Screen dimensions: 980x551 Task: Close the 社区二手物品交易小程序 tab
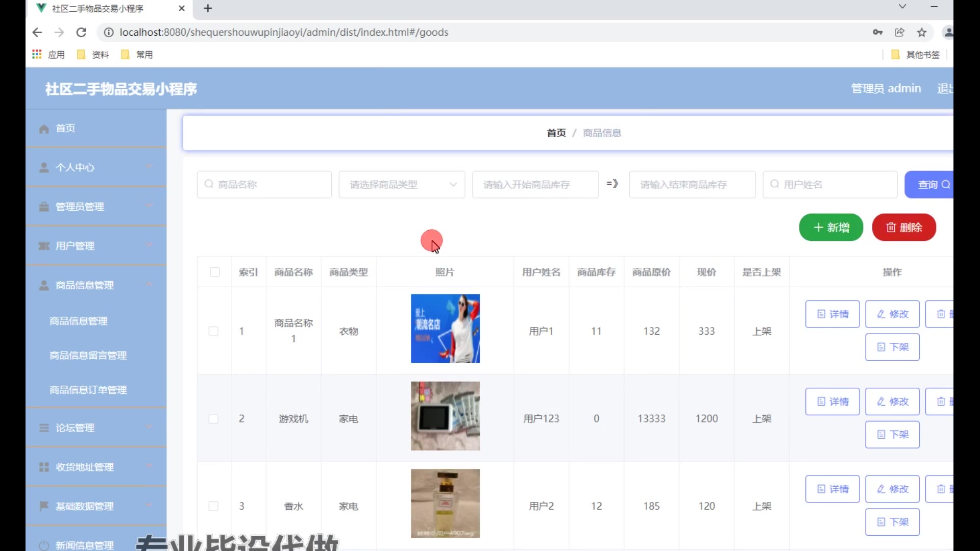(x=182, y=8)
